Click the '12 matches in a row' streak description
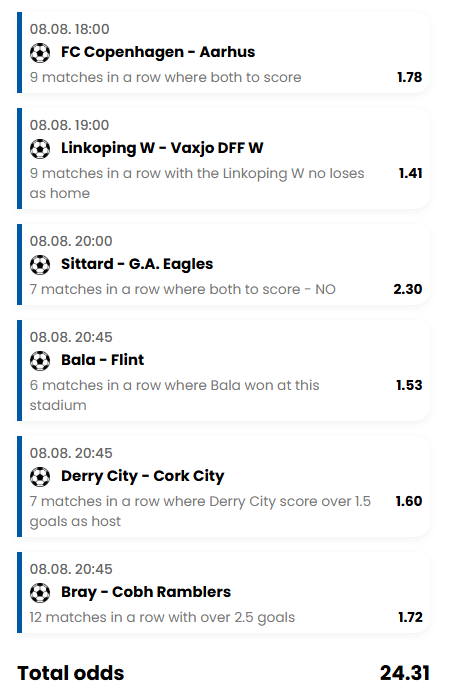Image resolution: width=449 pixels, height=695 pixels. pos(162,617)
